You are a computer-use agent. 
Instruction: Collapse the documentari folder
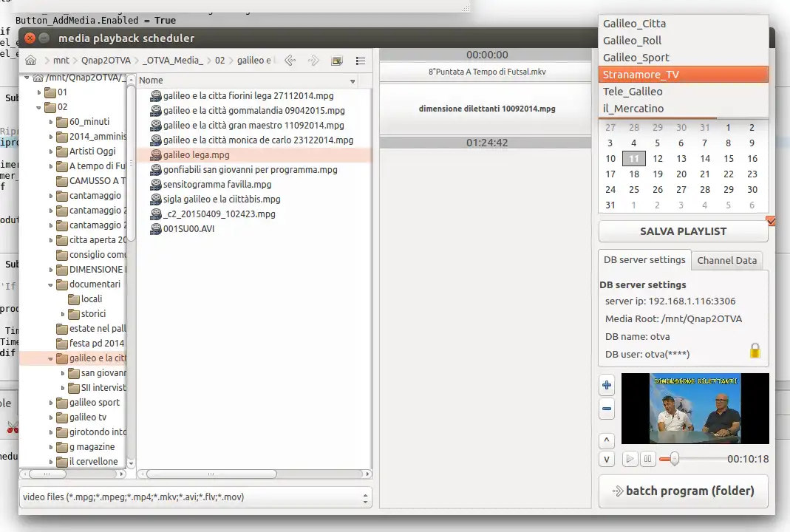point(50,284)
